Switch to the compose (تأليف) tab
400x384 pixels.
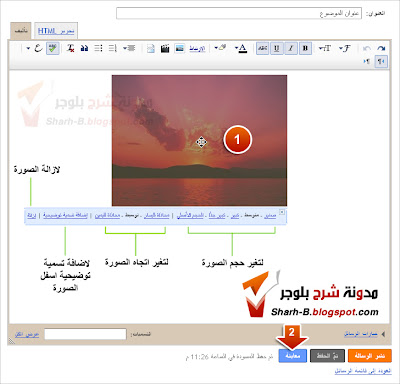point(21,31)
